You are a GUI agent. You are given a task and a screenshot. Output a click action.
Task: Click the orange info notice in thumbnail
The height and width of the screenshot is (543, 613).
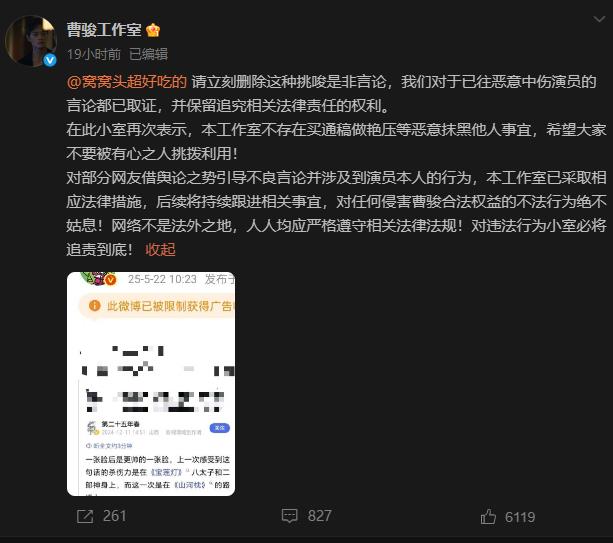[x=157, y=306]
